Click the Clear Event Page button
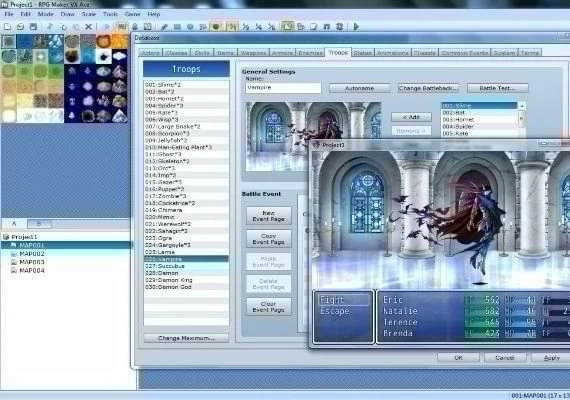This screenshot has width=570, height=400. 269,307
